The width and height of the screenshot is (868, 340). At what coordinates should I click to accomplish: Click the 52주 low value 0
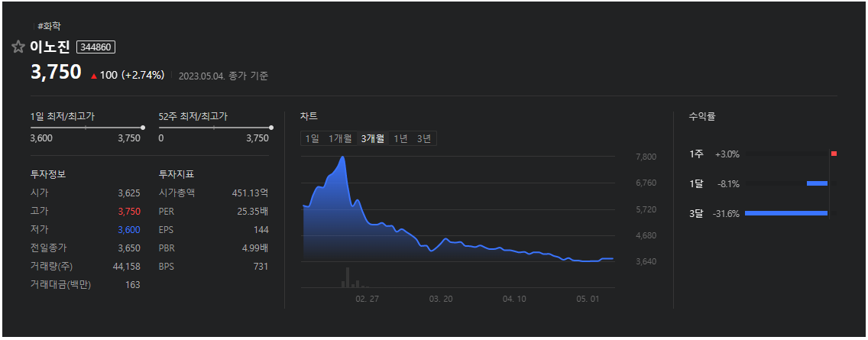pyautogui.click(x=162, y=138)
